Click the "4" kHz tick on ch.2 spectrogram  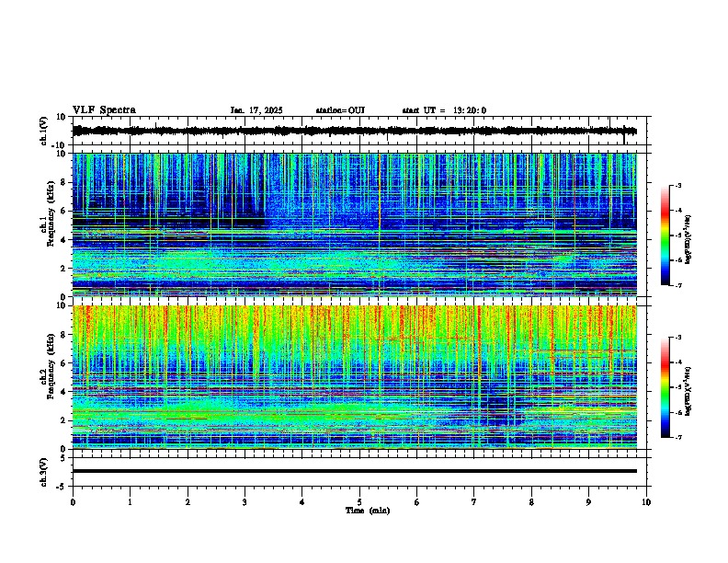(x=64, y=392)
